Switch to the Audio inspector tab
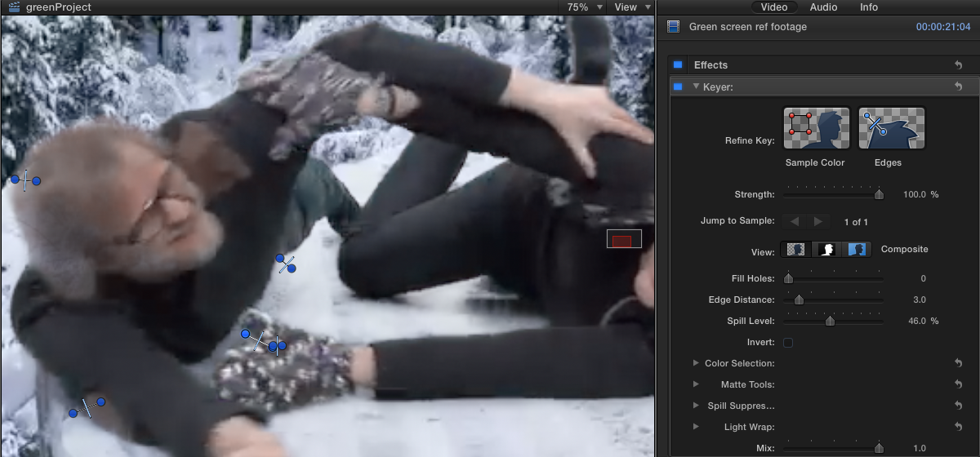 click(x=823, y=7)
